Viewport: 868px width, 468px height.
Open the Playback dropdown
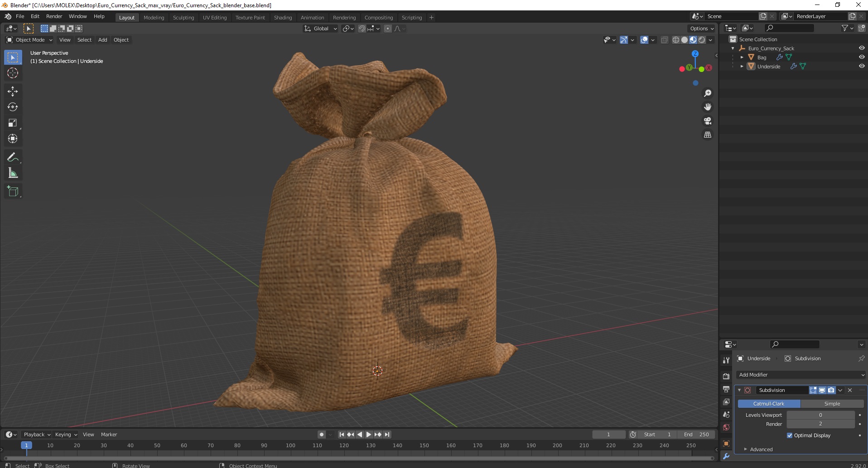click(x=37, y=435)
